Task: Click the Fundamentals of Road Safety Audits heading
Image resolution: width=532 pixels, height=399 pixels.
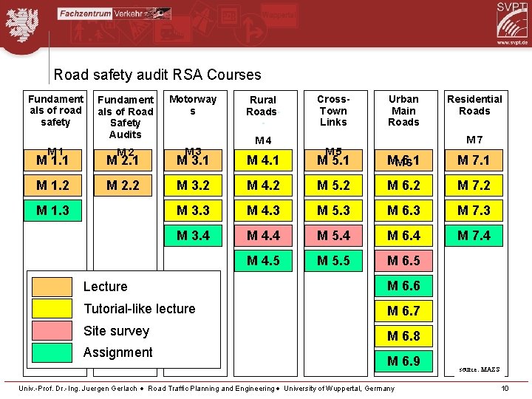Action: 126,117
